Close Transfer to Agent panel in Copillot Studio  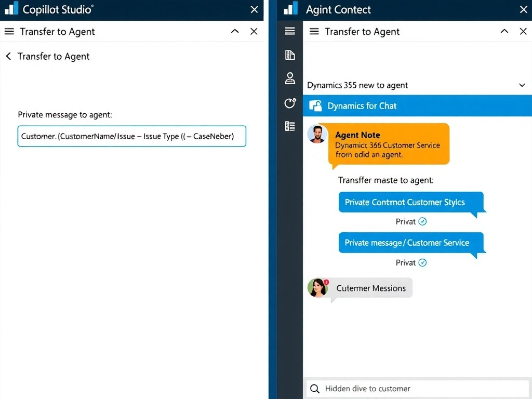click(254, 31)
